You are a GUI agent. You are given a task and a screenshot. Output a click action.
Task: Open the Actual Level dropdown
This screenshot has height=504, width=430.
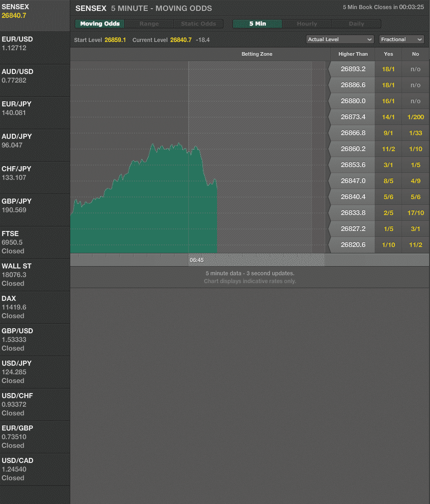340,39
